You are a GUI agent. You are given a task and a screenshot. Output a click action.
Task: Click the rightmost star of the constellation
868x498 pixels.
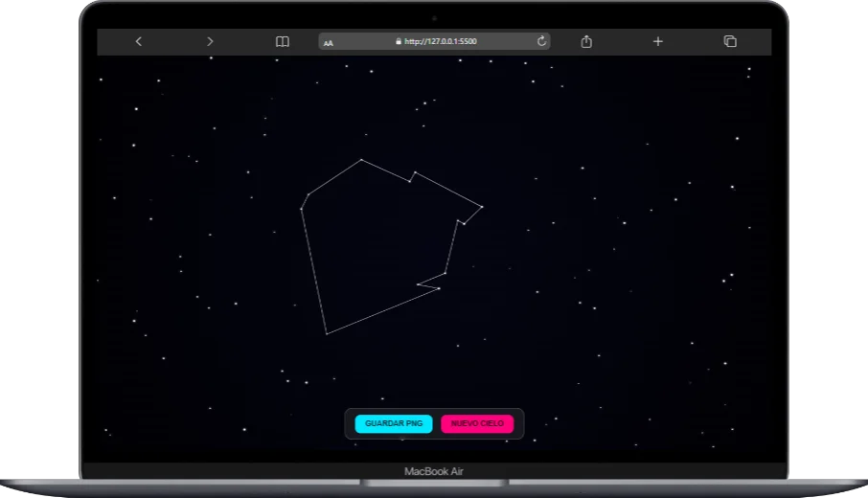pyautogui.click(x=482, y=207)
